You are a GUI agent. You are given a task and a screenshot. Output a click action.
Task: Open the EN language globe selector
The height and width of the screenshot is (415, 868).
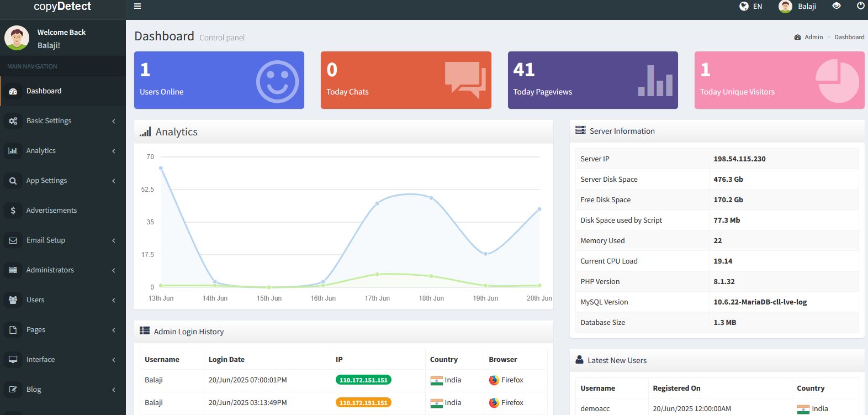[750, 6]
